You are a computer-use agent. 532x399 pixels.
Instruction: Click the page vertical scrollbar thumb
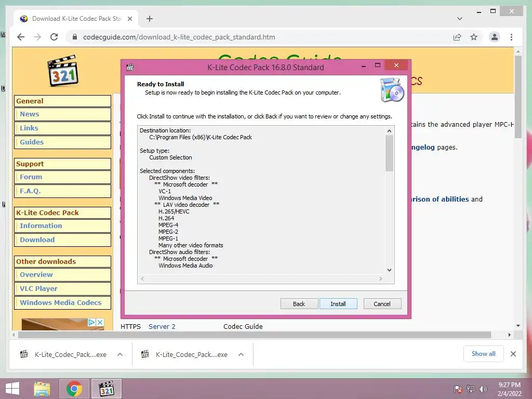[x=518, y=96]
